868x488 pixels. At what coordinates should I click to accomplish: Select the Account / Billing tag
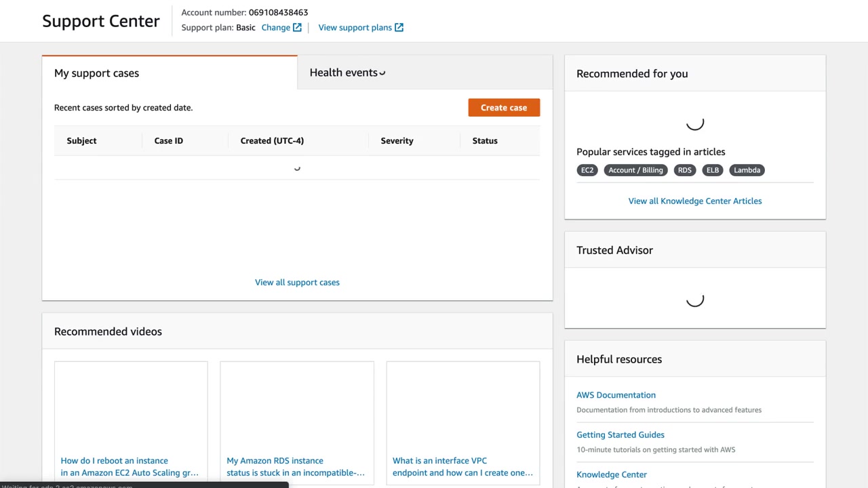635,170
